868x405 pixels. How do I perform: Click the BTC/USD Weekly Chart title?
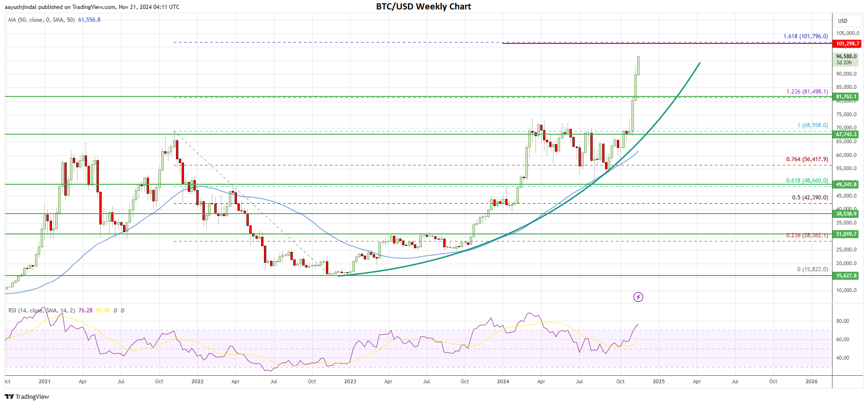click(423, 7)
